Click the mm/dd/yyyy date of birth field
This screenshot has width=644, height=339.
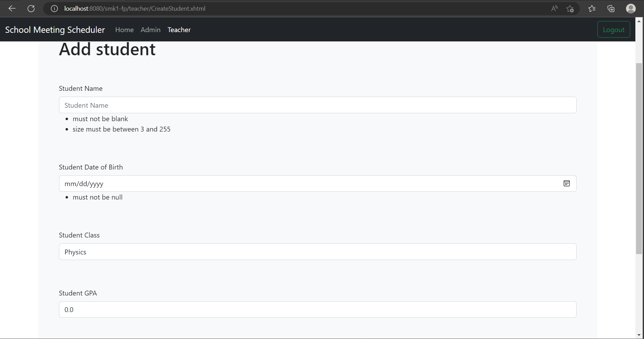click(x=311, y=184)
